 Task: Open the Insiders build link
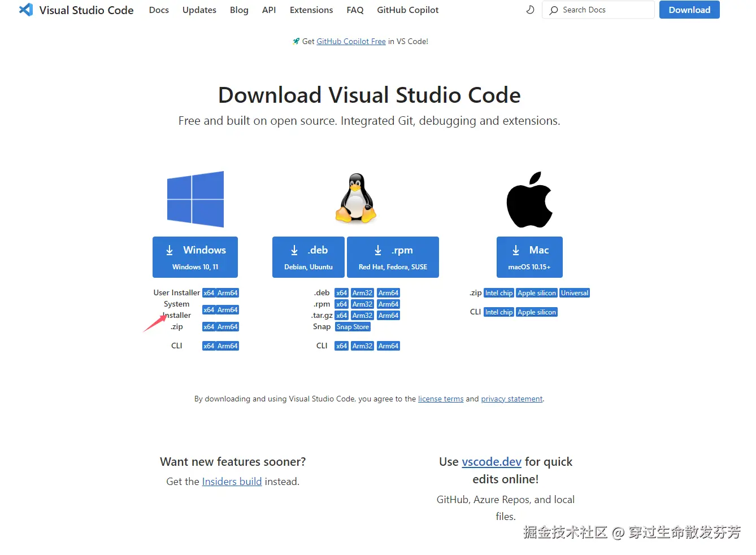[232, 482]
